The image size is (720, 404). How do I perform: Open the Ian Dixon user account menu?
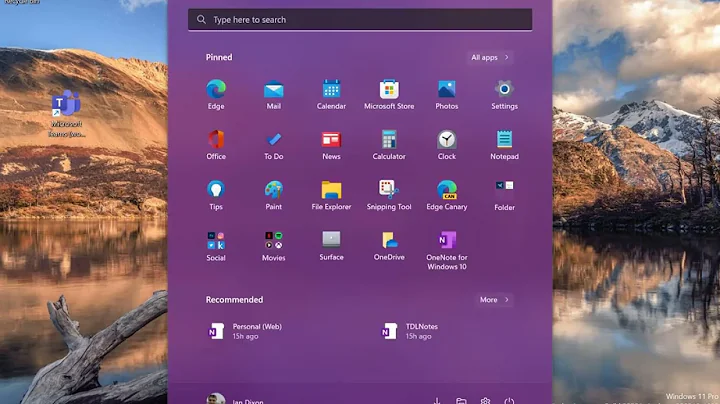[235, 400]
